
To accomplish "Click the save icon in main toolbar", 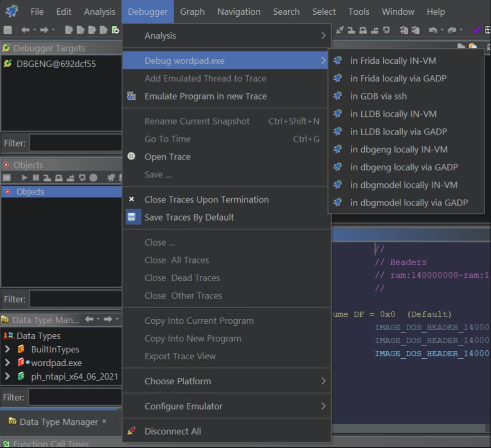I will 8,30.
